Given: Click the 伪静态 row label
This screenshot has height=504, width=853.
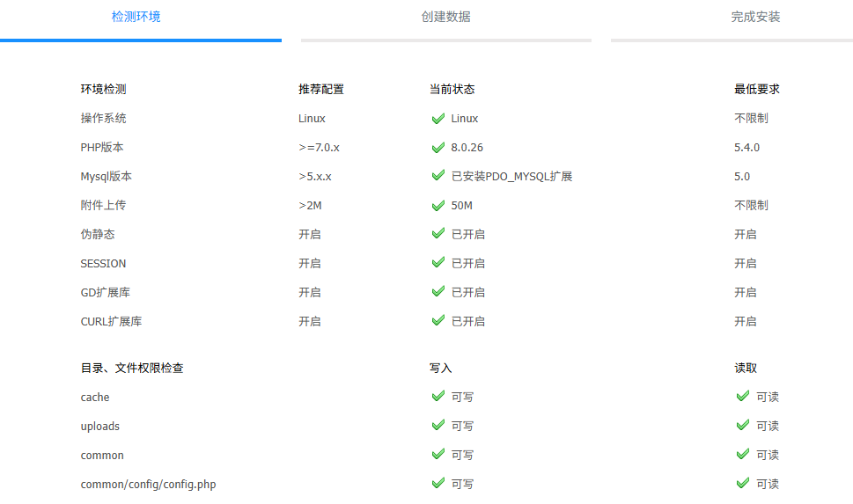Looking at the screenshot, I should pyautogui.click(x=98, y=234).
